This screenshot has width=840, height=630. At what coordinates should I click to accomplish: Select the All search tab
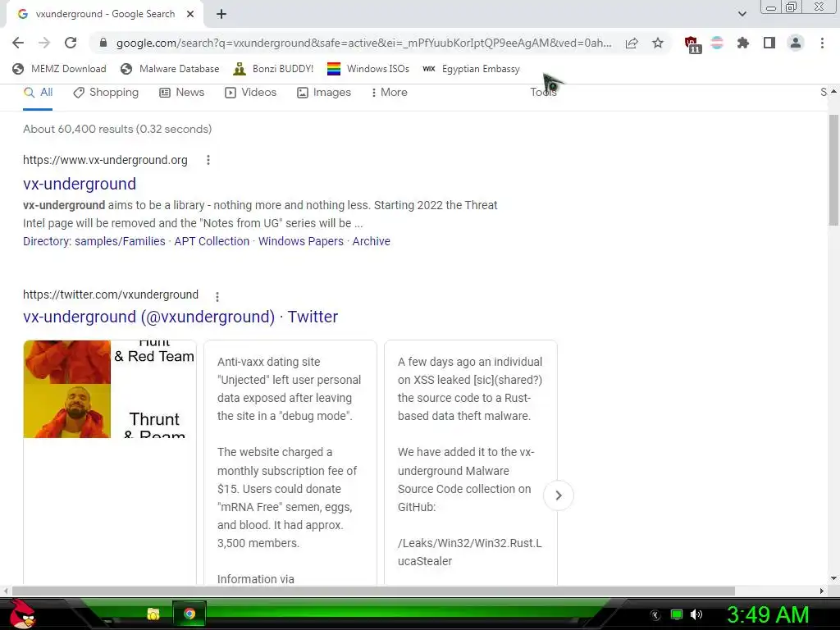pos(38,93)
